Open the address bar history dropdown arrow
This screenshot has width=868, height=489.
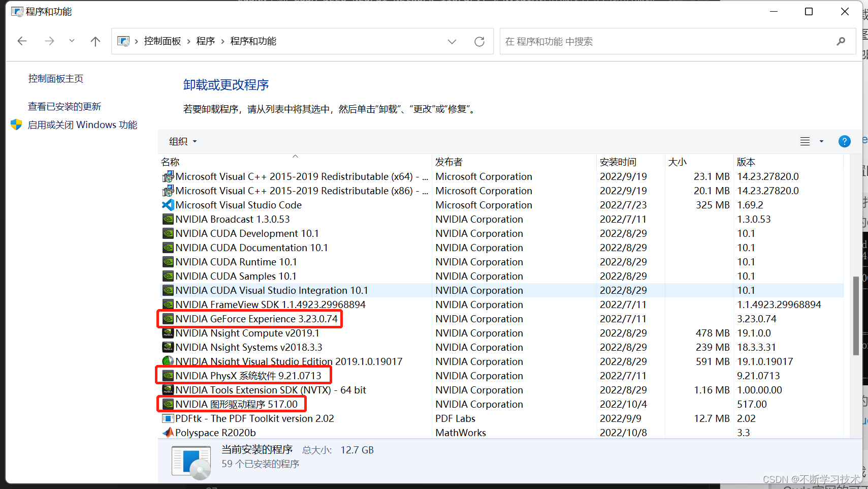pos(452,41)
